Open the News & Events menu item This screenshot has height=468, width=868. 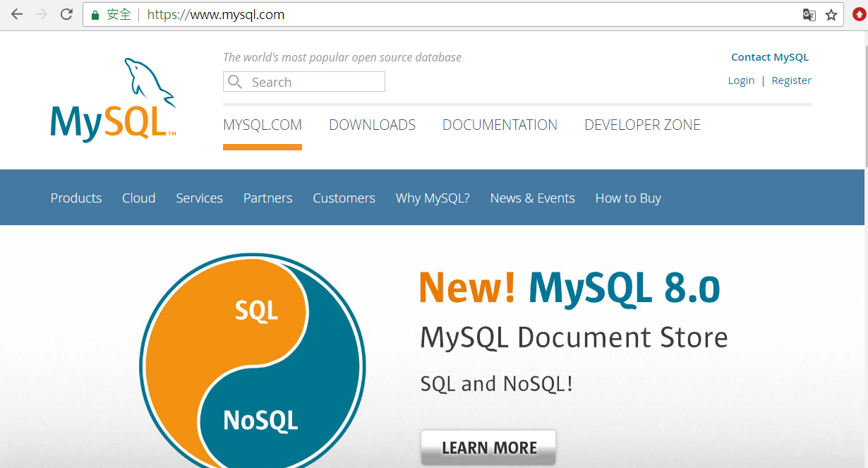pyautogui.click(x=532, y=198)
